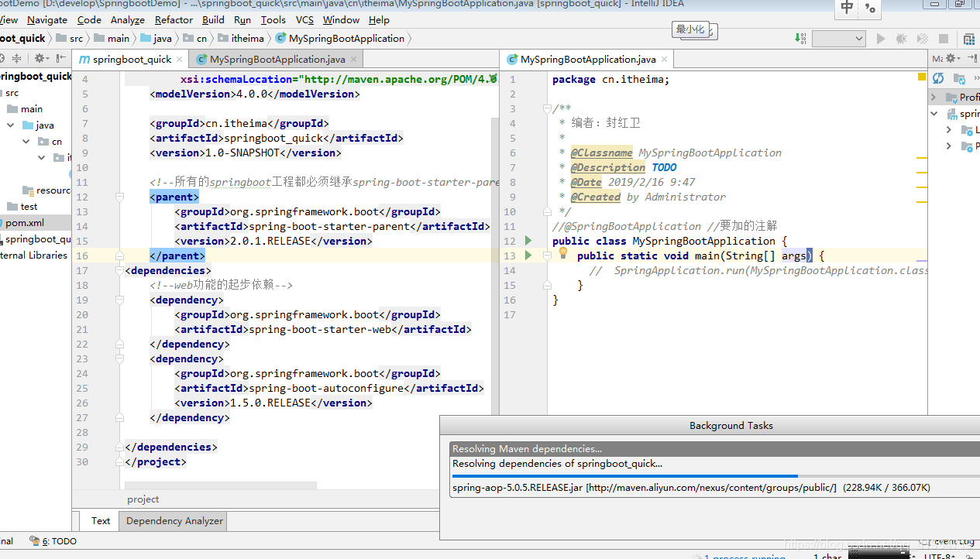Image resolution: width=980 pixels, height=559 pixels.
Task: Click the yellow intention lightbulb on line 13
Action: (x=563, y=253)
